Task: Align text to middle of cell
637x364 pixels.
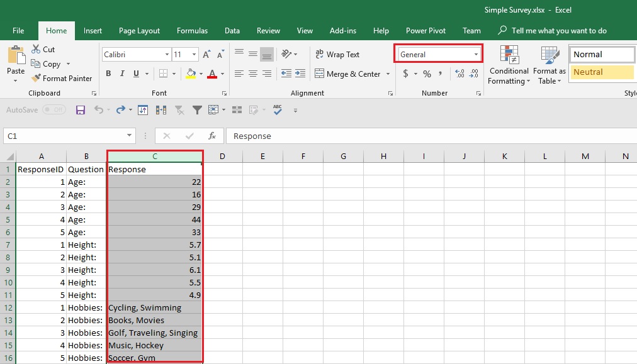Action: pyautogui.click(x=252, y=54)
